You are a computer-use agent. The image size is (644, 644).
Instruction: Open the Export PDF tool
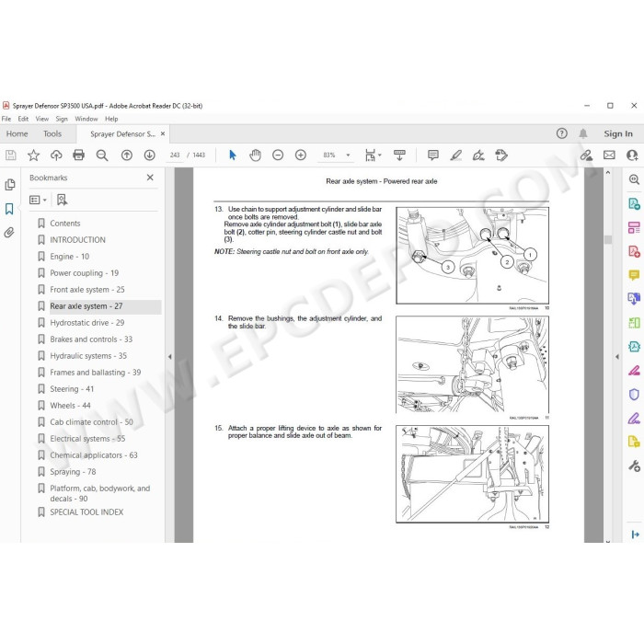click(x=634, y=203)
